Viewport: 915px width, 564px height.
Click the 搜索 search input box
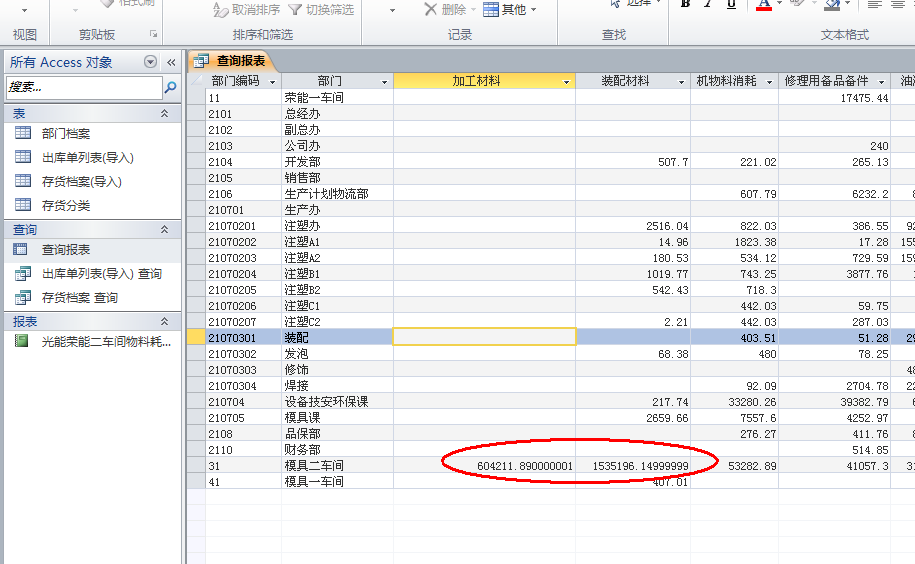[82, 88]
